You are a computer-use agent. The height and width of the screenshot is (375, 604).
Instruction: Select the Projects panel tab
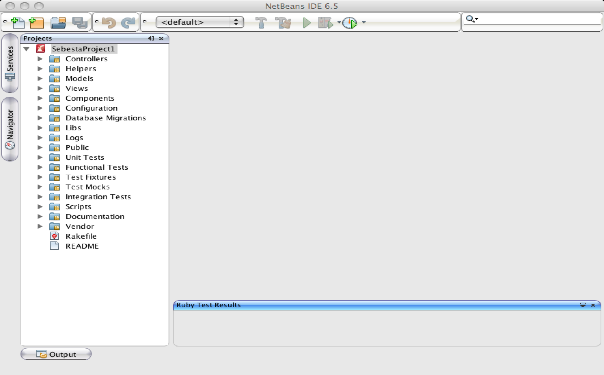tap(38, 38)
